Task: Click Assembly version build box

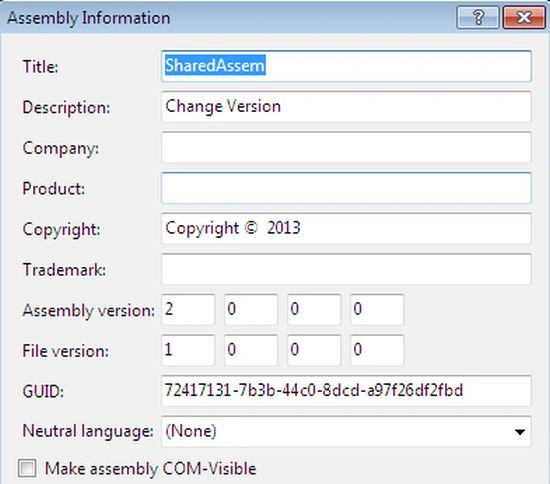Action: click(314, 310)
